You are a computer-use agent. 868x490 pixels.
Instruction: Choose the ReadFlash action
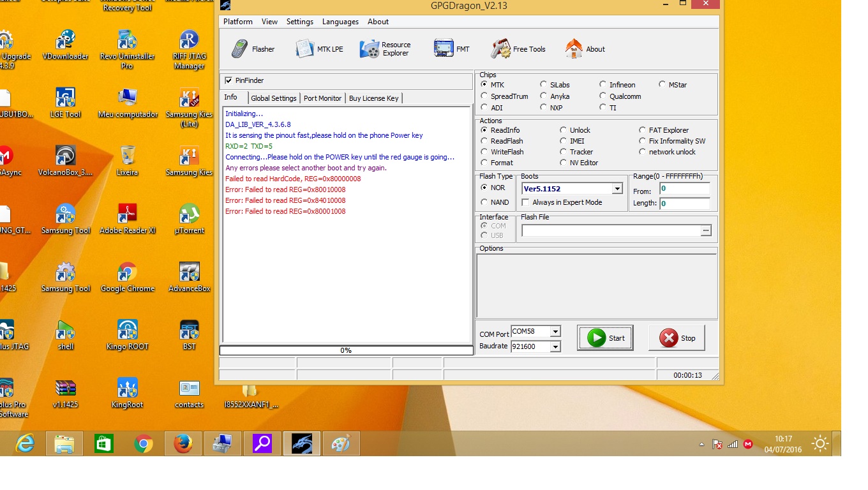(x=484, y=141)
